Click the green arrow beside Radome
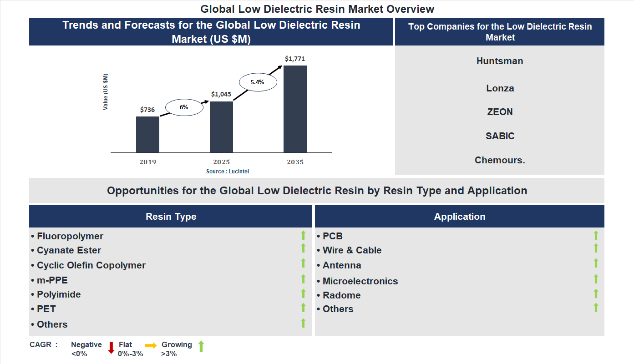This screenshot has width=634, height=364. (596, 294)
